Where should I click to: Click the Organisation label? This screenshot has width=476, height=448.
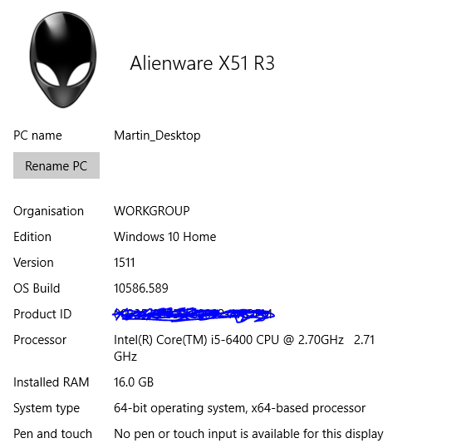pos(48,211)
